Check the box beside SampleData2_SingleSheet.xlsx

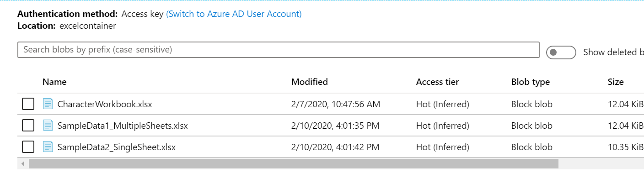click(28, 147)
